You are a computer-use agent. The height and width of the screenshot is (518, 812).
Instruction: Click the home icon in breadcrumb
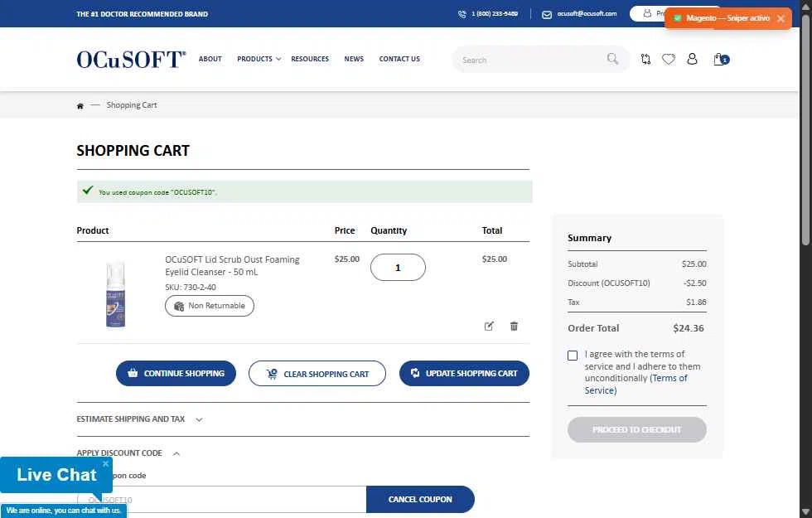[80, 106]
